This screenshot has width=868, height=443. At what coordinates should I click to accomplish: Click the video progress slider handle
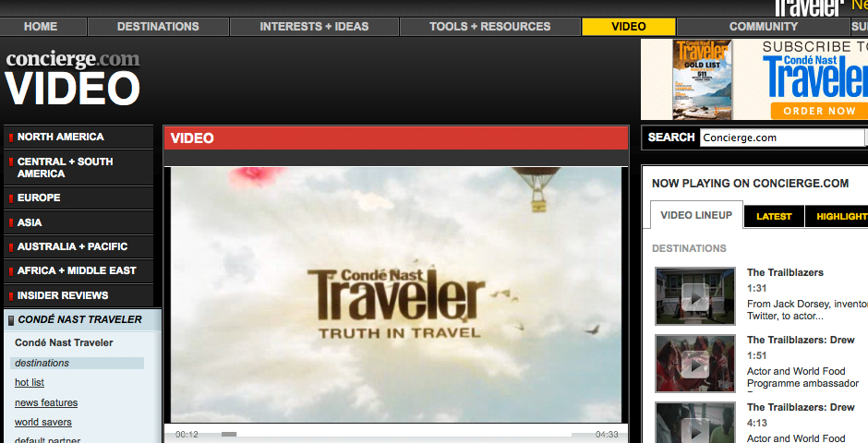point(229,434)
